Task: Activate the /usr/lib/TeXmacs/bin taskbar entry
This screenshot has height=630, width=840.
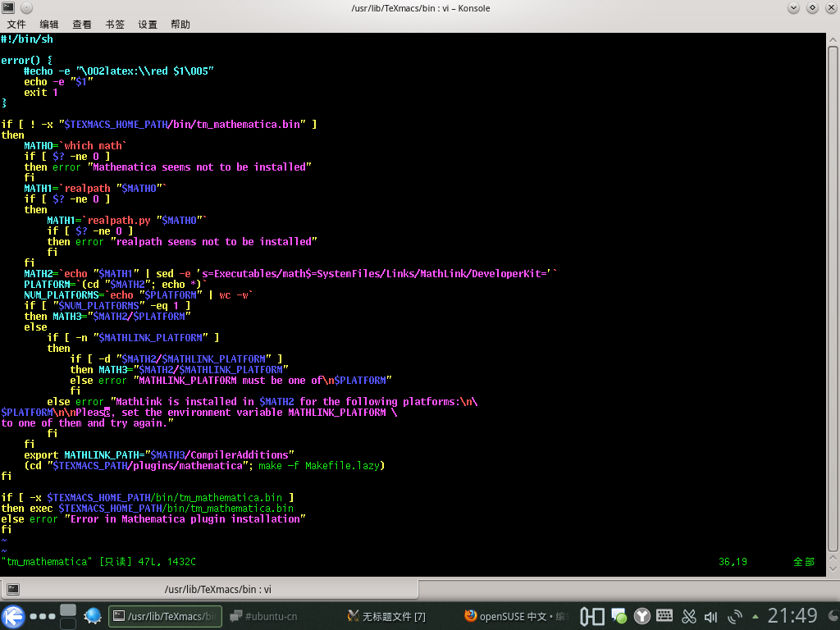Action: tap(166, 617)
